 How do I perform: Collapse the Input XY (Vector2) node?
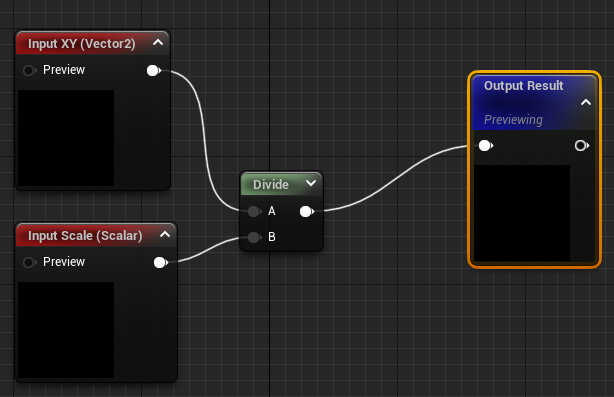(x=158, y=42)
